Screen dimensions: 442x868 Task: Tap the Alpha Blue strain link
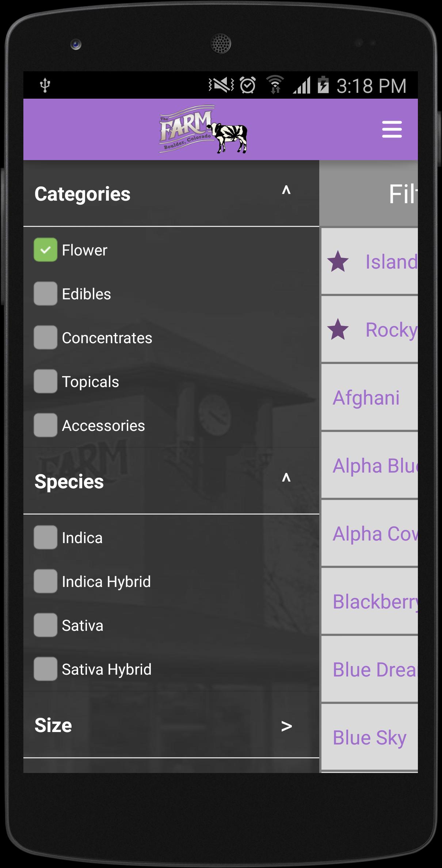[x=374, y=466]
